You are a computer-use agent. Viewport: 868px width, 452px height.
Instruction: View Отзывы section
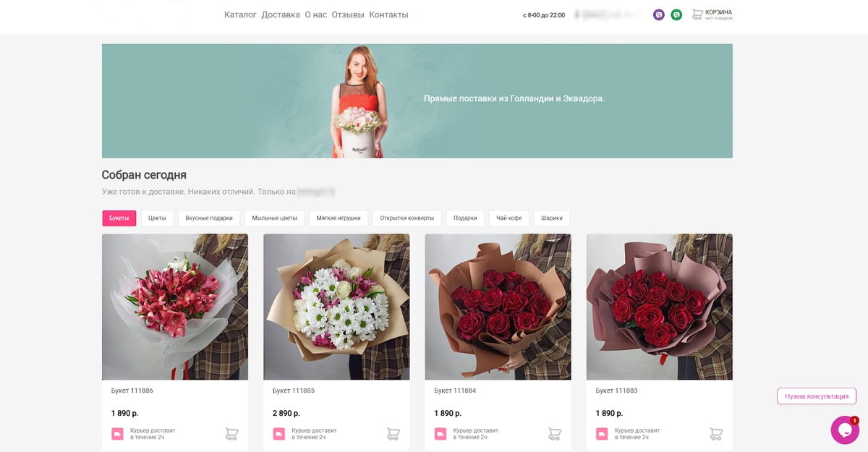point(348,14)
